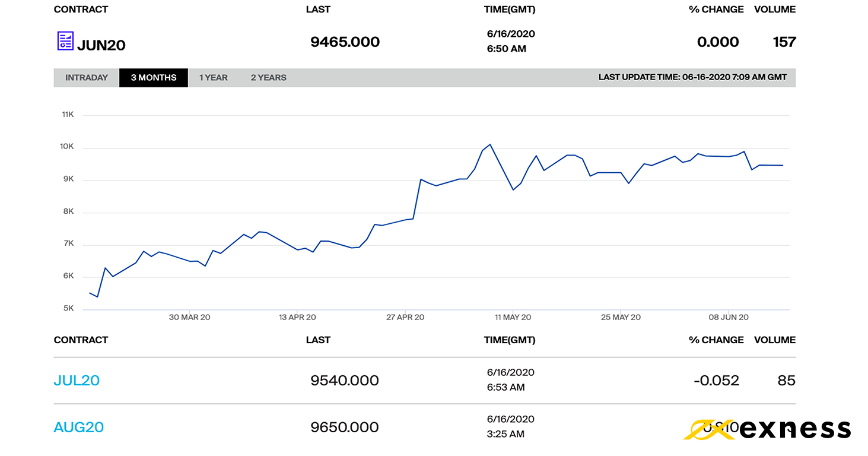Click the JUL20 time 6:53 AM
Image resolution: width=868 pixels, height=456 pixels.
pos(506,387)
